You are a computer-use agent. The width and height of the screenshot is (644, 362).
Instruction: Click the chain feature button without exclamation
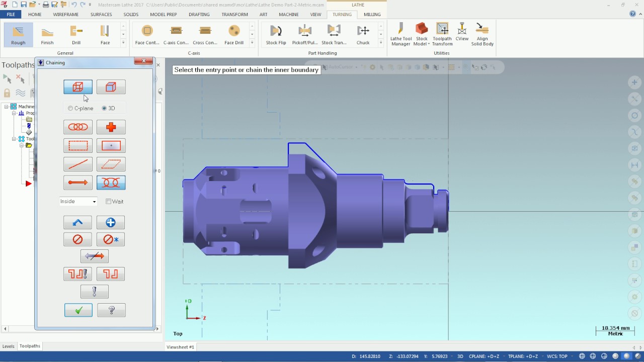tap(111, 274)
